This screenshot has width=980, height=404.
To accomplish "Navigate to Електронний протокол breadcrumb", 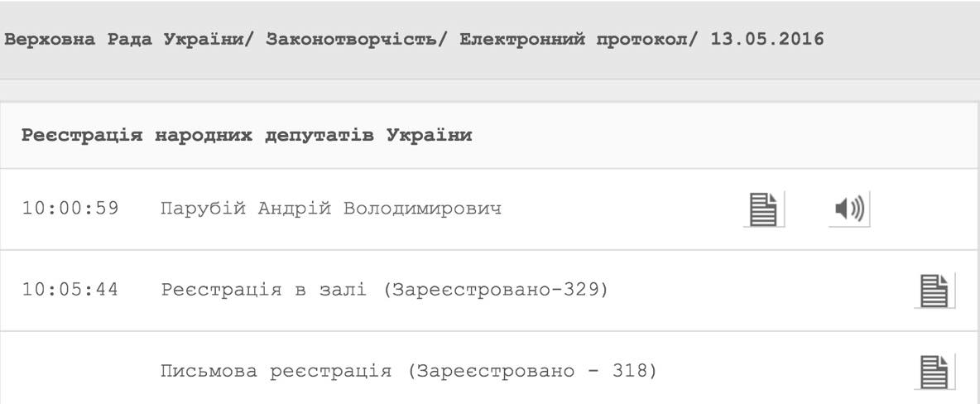I will [574, 40].
